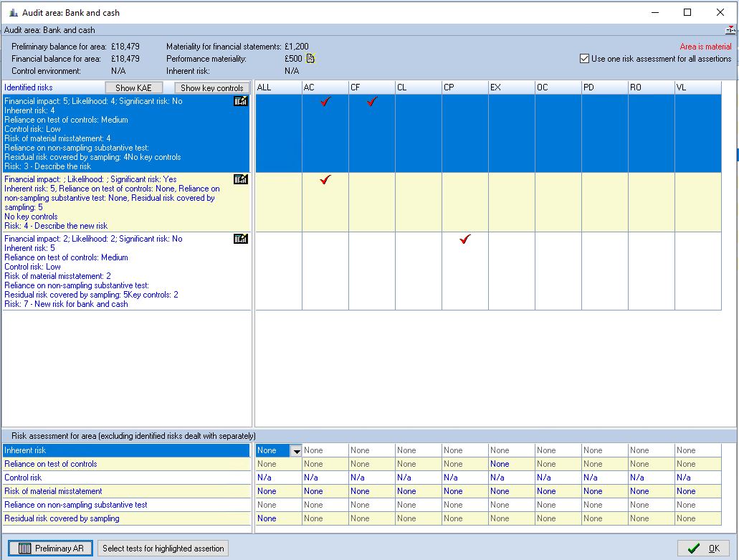Click Show key controls button

(211, 87)
